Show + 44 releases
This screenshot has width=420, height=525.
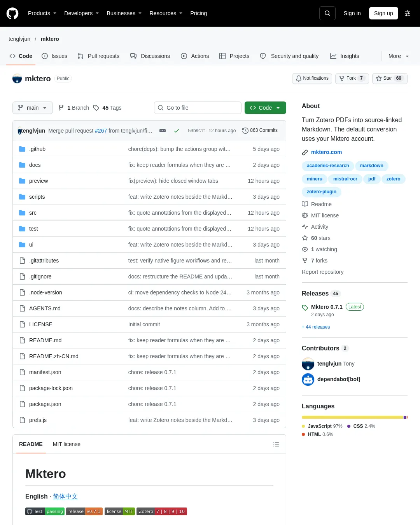coord(316,327)
